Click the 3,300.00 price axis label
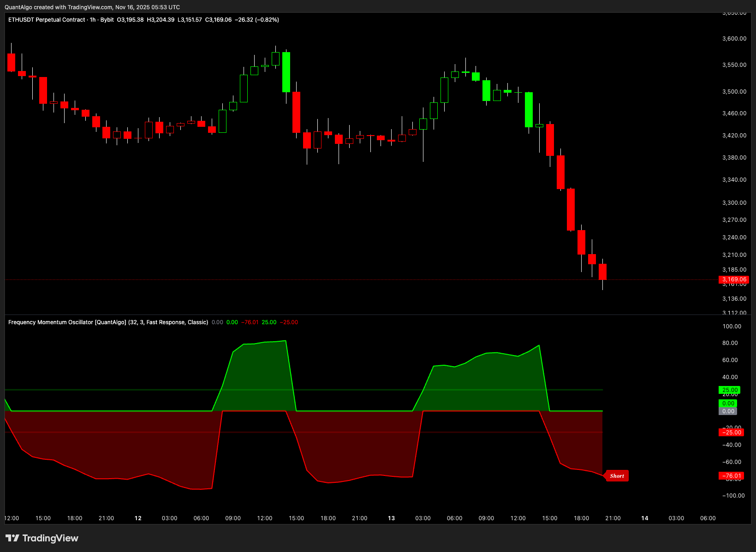The image size is (756, 552). pos(734,203)
